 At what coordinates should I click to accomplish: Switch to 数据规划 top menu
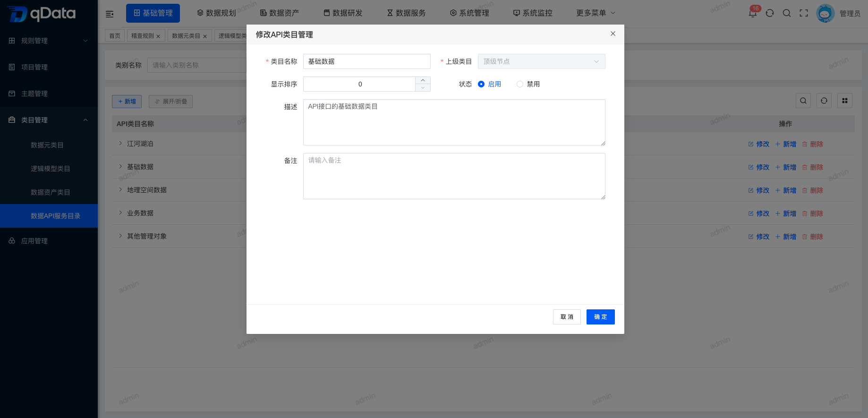216,13
